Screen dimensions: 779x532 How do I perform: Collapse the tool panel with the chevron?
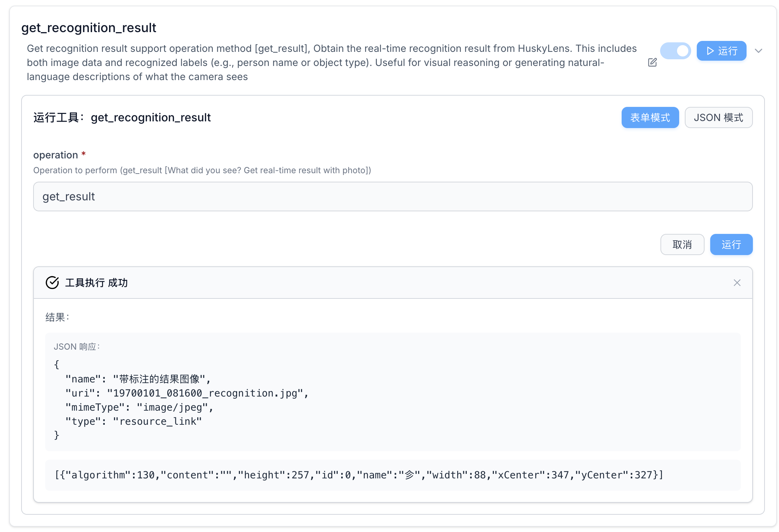(x=758, y=51)
